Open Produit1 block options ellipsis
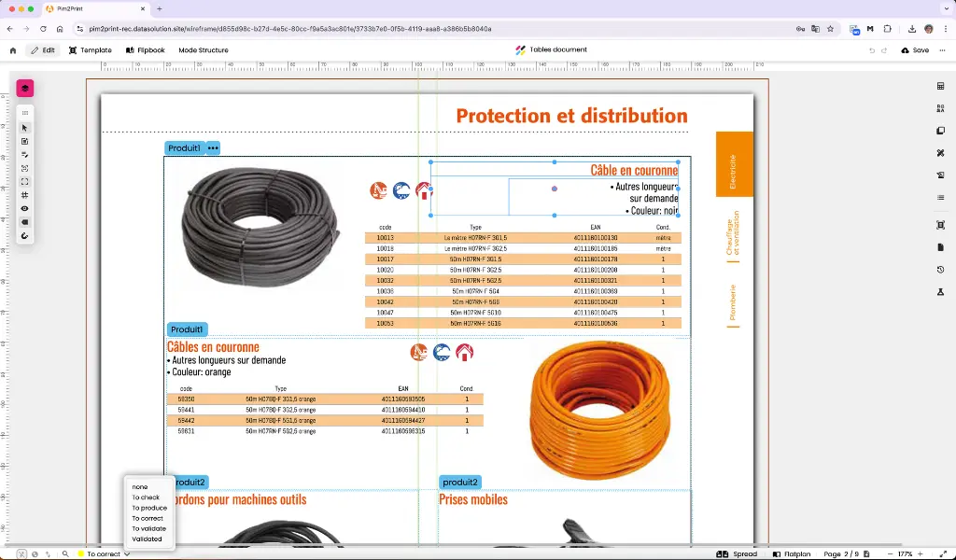The width and height of the screenshot is (956, 560). (x=213, y=148)
